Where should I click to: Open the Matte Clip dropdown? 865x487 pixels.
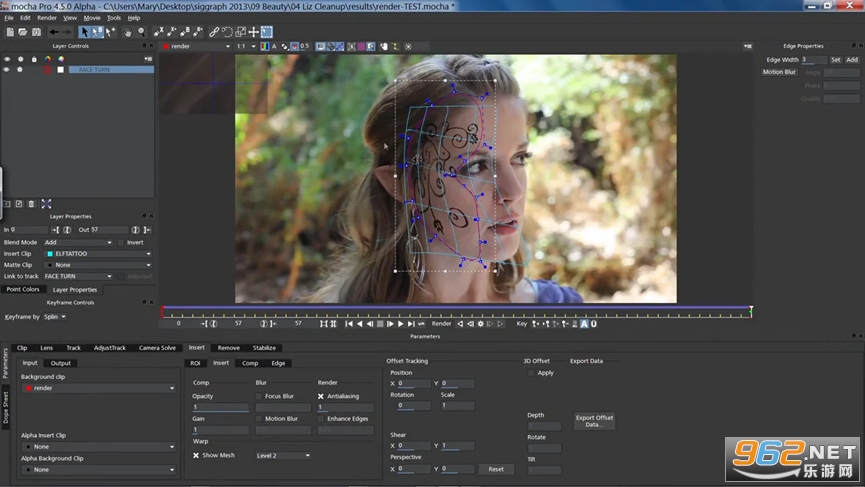(98, 265)
